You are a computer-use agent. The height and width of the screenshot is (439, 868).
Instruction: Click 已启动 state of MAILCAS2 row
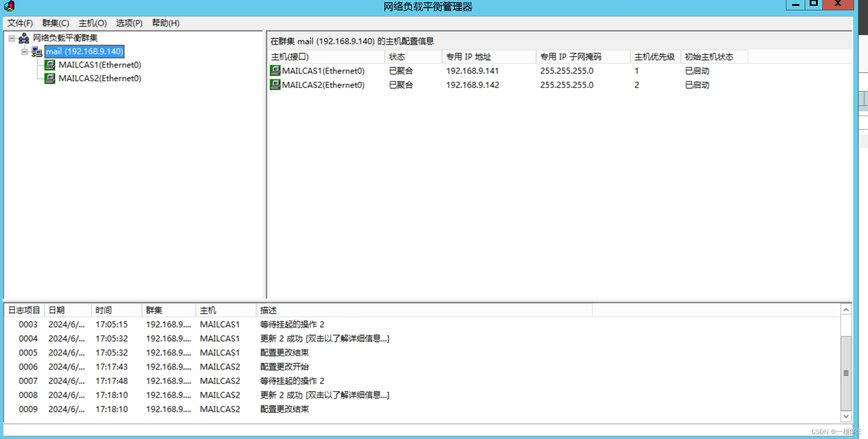697,85
